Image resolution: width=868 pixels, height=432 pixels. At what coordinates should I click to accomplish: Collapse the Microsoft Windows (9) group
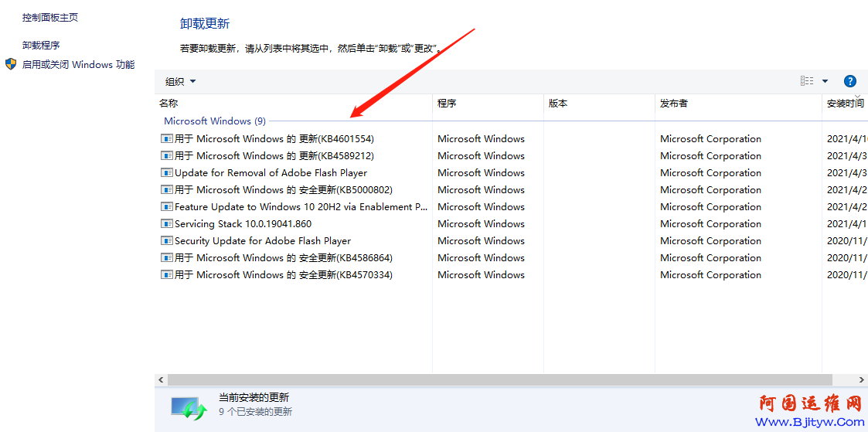point(214,121)
